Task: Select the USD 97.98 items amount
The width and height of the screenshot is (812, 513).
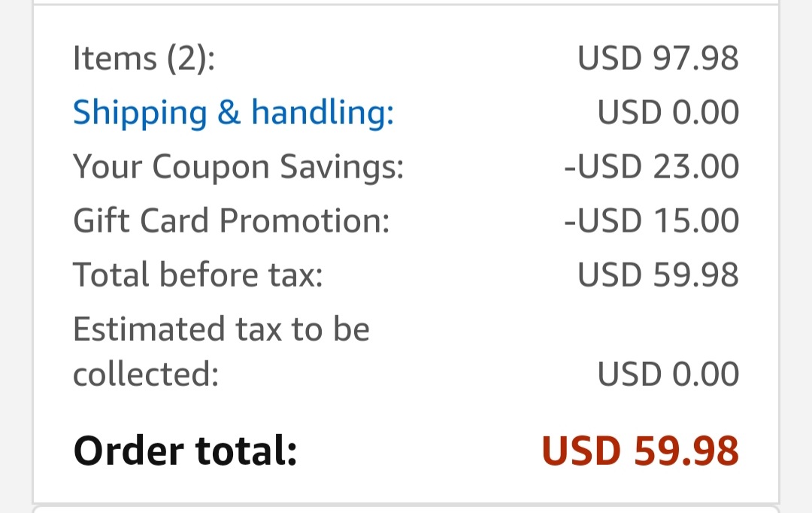Action: click(x=658, y=57)
